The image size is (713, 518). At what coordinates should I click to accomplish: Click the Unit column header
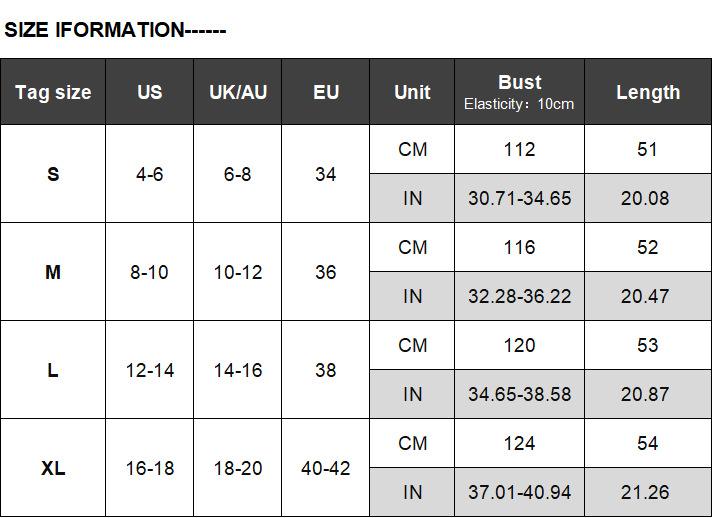412,92
